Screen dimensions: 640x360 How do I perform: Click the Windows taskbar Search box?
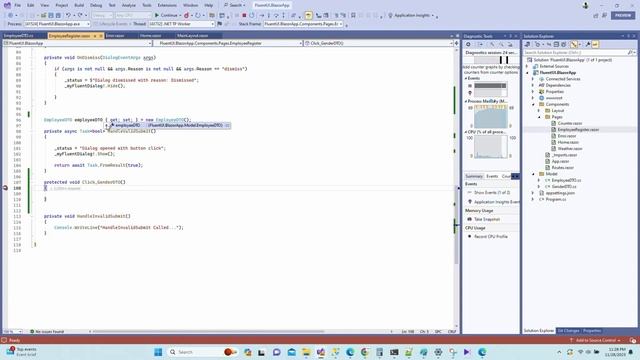pyautogui.click(x=202, y=352)
